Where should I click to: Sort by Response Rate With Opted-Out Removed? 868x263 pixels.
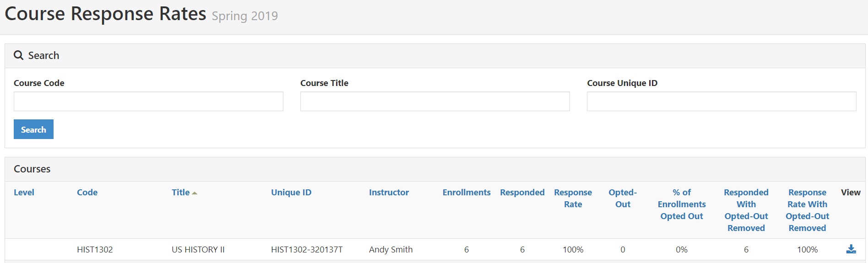[x=807, y=210]
